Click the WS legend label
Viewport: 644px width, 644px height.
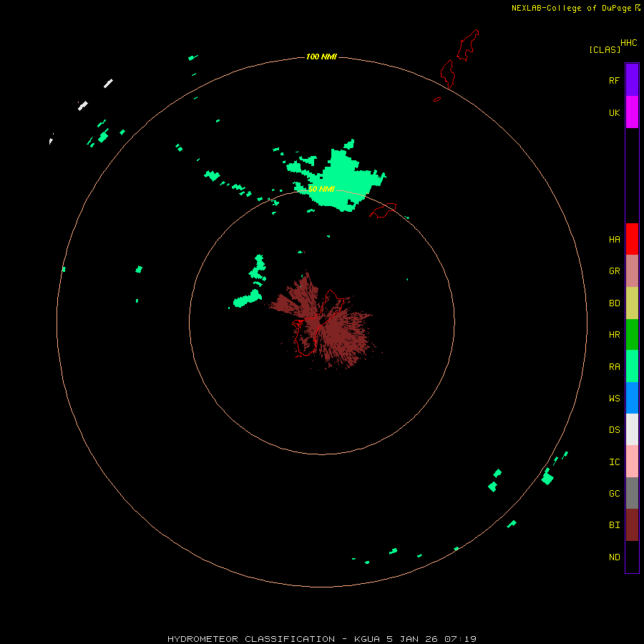tap(614, 399)
